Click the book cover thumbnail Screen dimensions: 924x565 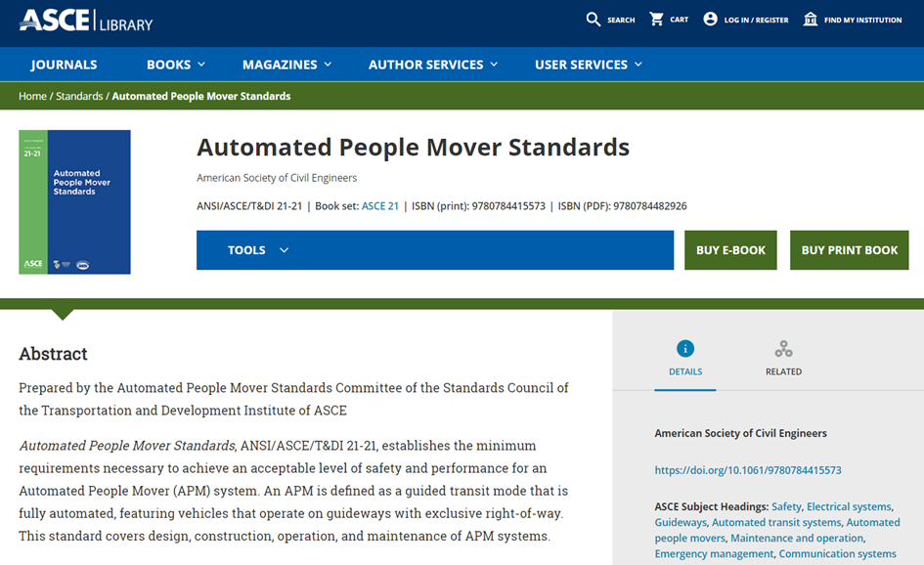[75, 202]
